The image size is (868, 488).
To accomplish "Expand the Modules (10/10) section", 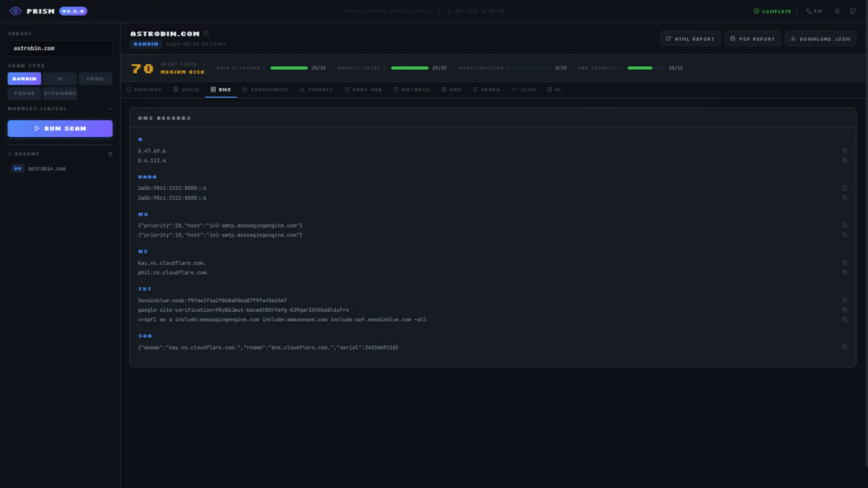I will pyautogui.click(x=60, y=108).
